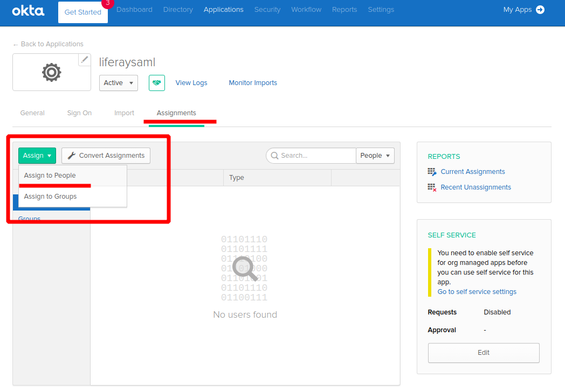Open the Reports menu
This screenshot has height=392, width=565.
tap(344, 10)
